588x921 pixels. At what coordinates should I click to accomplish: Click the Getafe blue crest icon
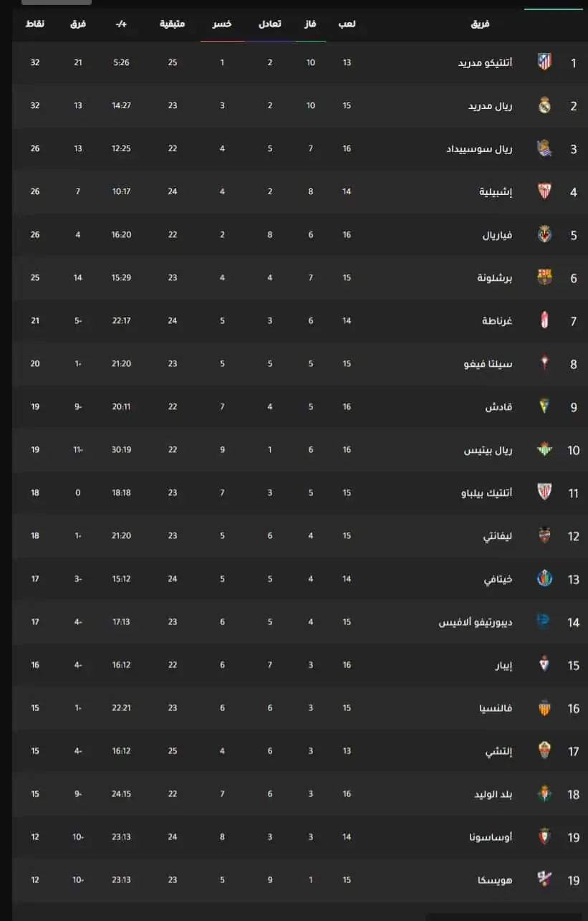(x=545, y=578)
